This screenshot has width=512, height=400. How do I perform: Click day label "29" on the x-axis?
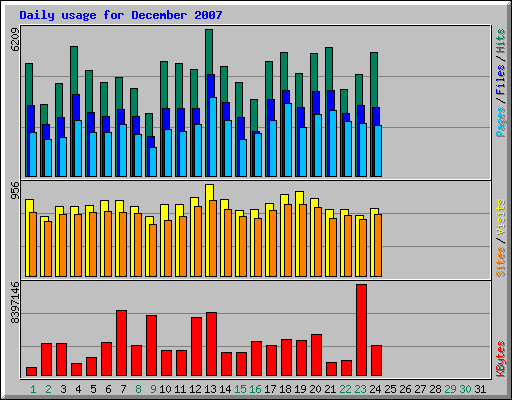(450, 389)
